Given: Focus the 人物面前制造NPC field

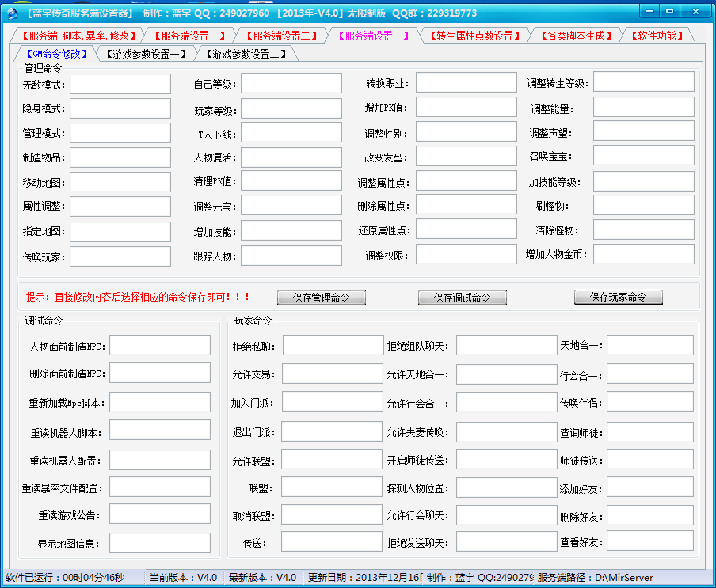Looking at the screenshot, I should 159,346.
